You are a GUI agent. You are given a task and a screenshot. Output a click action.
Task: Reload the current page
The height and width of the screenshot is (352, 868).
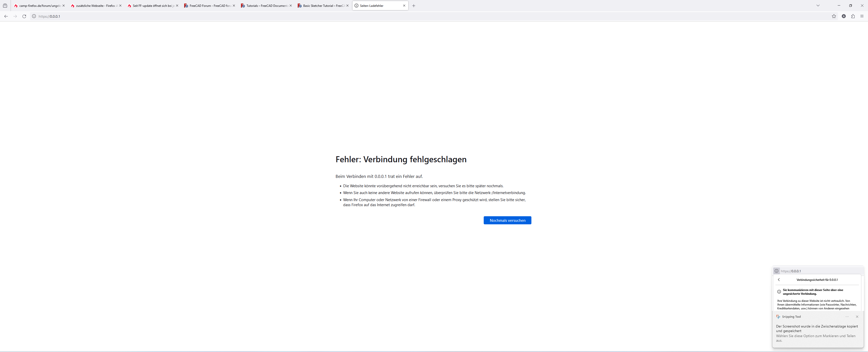[24, 16]
